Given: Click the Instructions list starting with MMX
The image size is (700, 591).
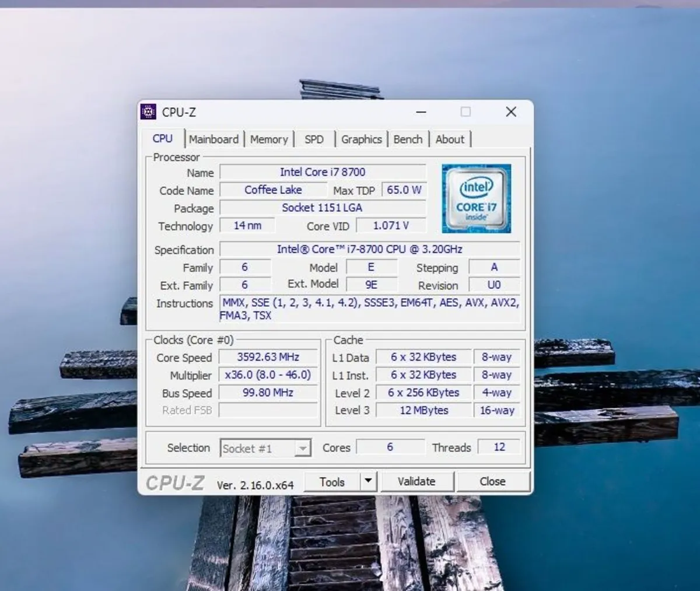Looking at the screenshot, I should coord(369,309).
